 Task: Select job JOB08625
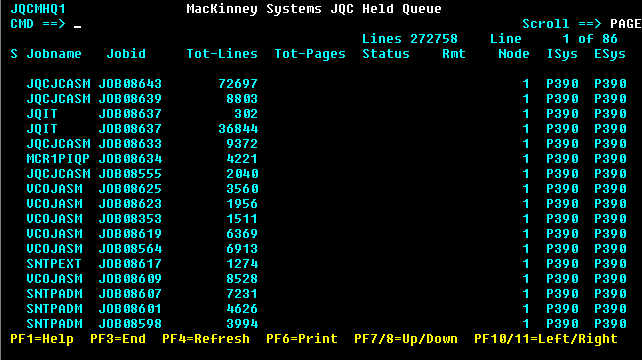point(130,189)
